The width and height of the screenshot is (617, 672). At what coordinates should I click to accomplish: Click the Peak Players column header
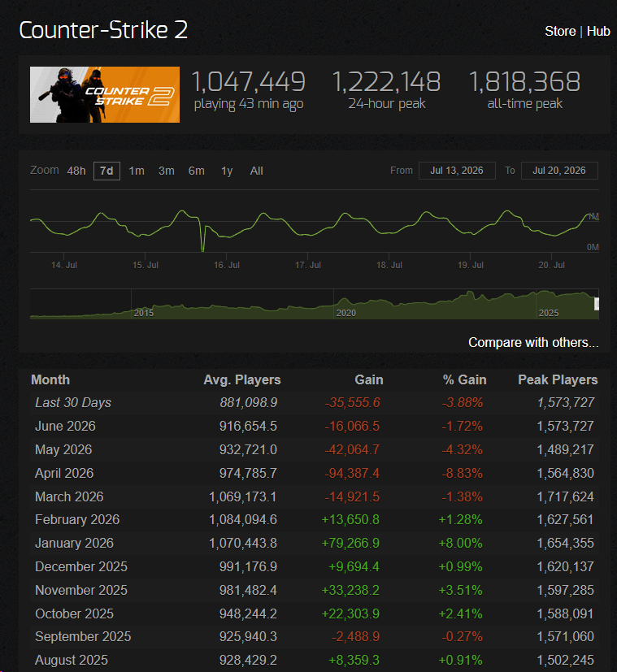pos(558,379)
